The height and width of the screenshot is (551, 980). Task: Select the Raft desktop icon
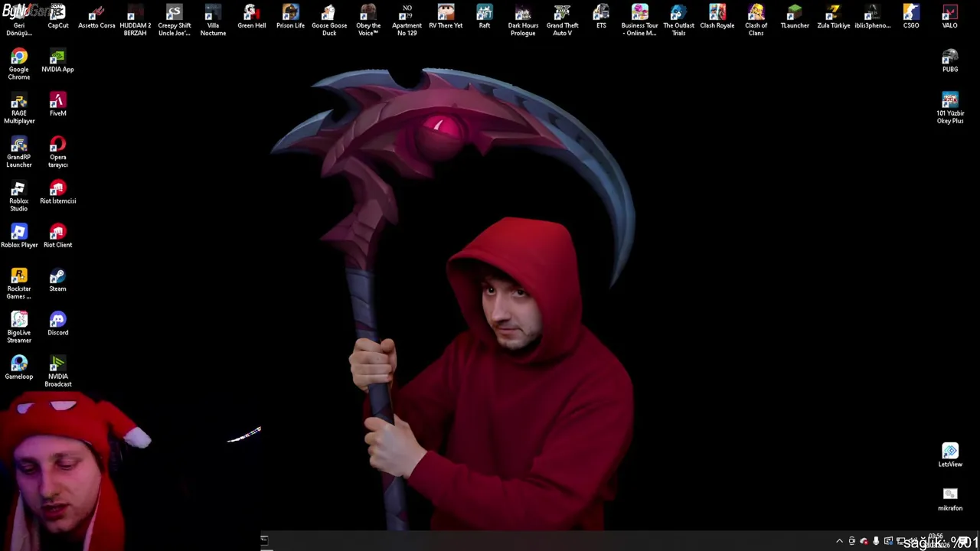point(485,18)
